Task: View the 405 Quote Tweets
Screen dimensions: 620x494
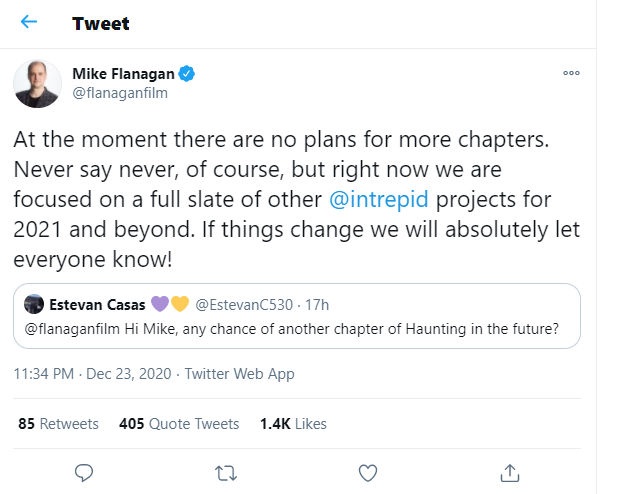Action: (179, 424)
